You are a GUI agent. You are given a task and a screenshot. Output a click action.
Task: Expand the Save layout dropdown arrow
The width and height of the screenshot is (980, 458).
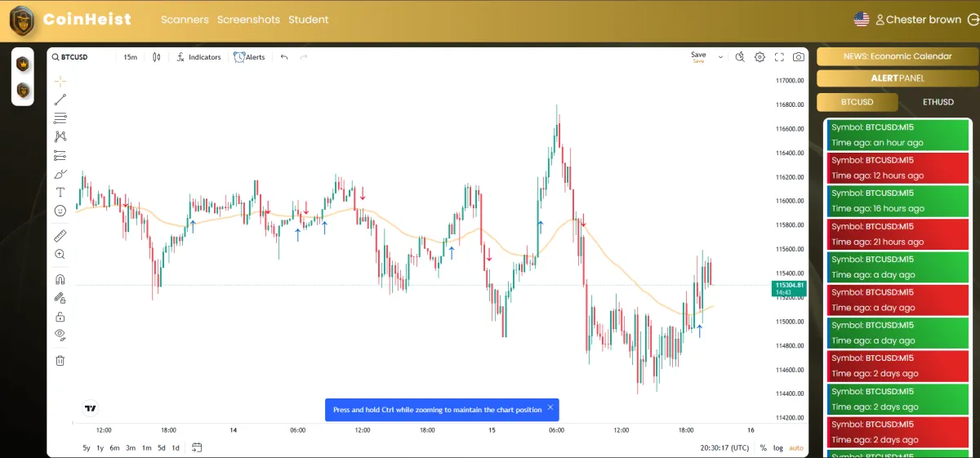click(x=720, y=57)
